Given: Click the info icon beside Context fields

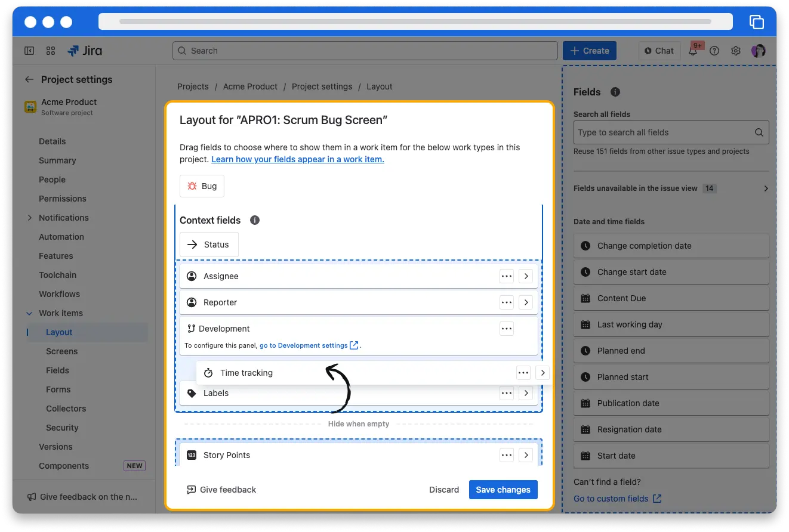Looking at the screenshot, I should pyautogui.click(x=255, y=220).
